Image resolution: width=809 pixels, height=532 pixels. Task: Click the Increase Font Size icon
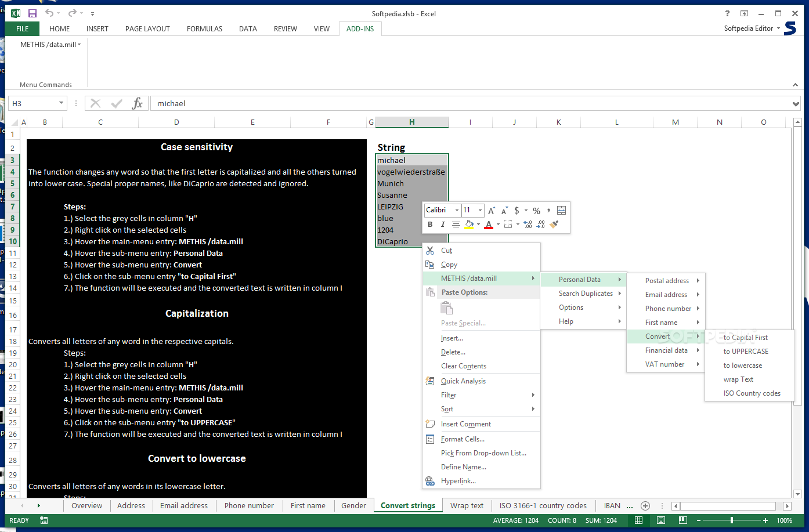(492, 211)
